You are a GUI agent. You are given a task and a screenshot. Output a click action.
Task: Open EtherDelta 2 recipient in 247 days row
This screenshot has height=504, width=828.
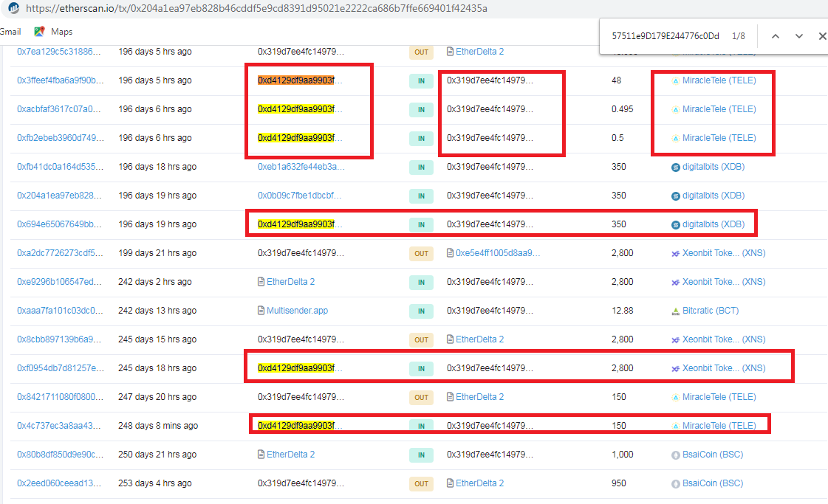tap(479, 397)
